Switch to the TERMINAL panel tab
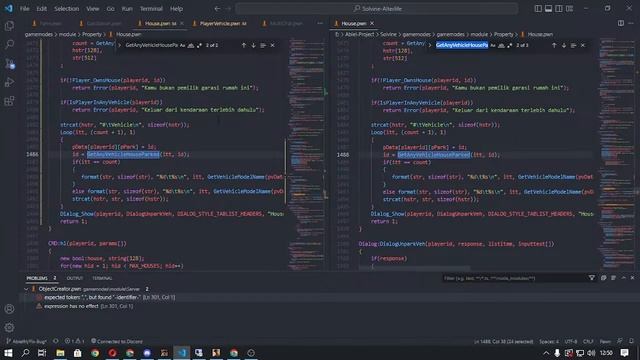The image size is (640, 360). pyautogui.click(x=102, y=278)
